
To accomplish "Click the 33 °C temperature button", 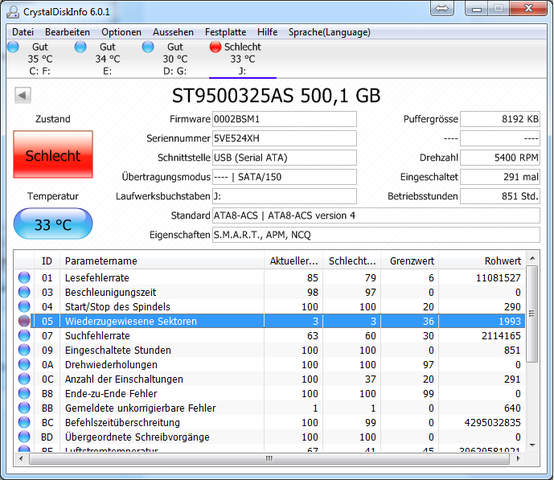I will 53,224.
